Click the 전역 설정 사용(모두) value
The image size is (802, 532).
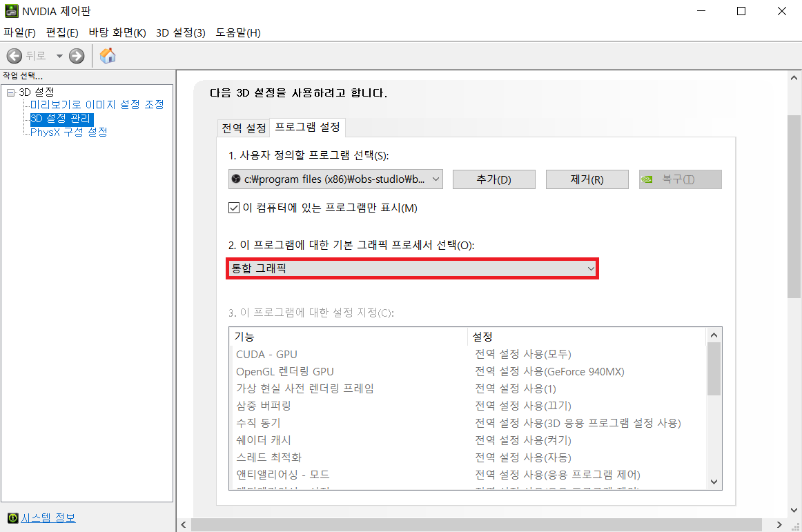pos(522,355)
